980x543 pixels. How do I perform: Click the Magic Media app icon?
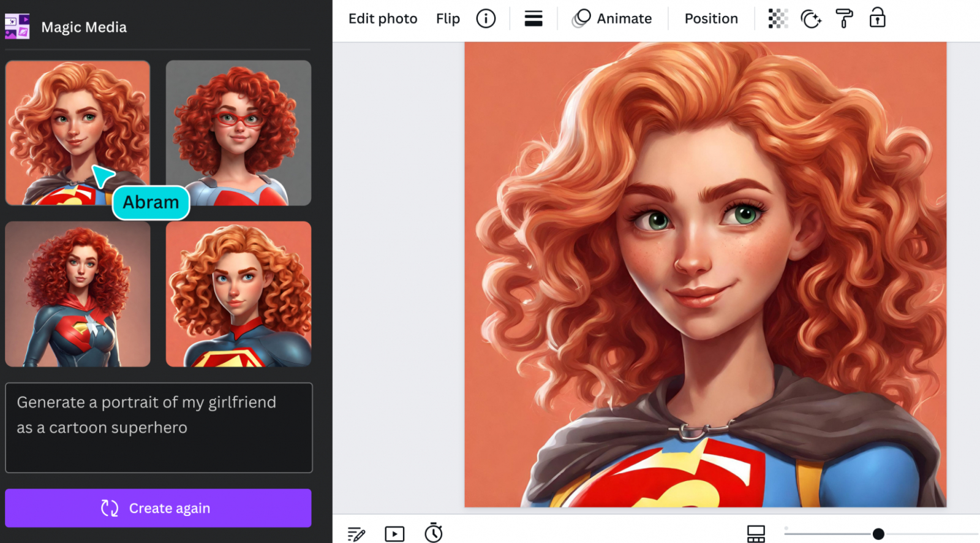pos(17,27)
